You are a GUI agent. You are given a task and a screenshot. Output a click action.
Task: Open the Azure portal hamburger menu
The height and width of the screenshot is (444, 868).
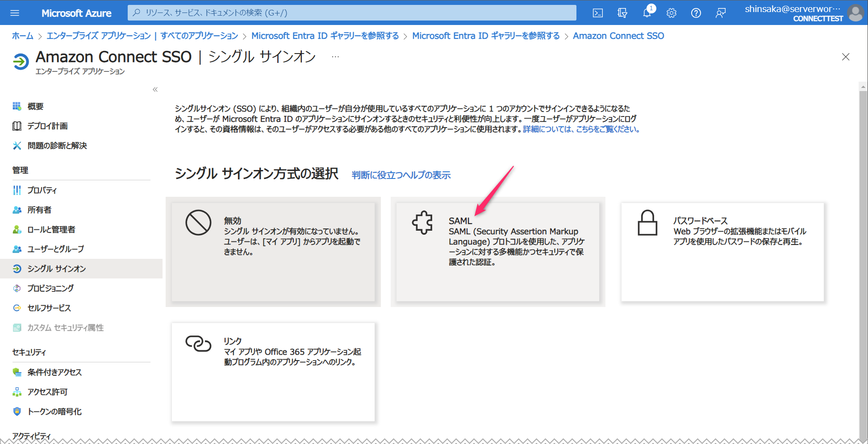[15, 13]
